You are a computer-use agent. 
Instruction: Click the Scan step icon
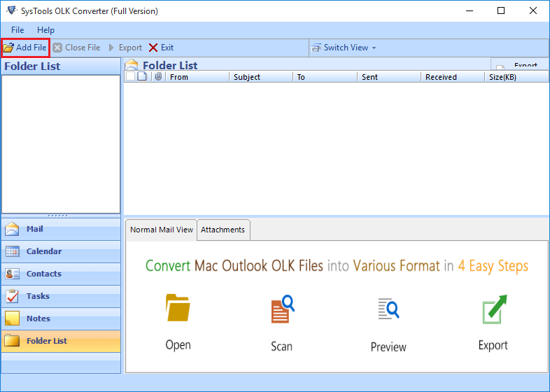pyautogui.click(x=283, y=309)
